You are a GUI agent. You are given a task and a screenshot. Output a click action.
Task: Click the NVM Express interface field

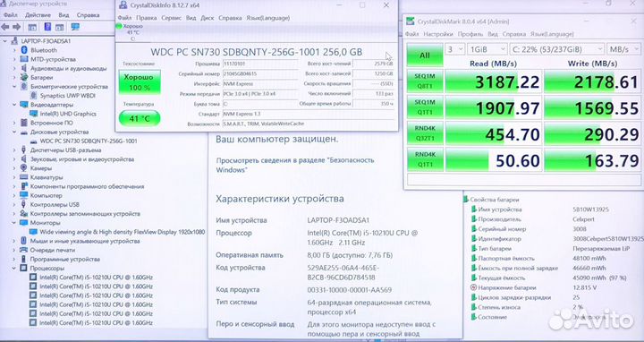click(x=260, y=84)
